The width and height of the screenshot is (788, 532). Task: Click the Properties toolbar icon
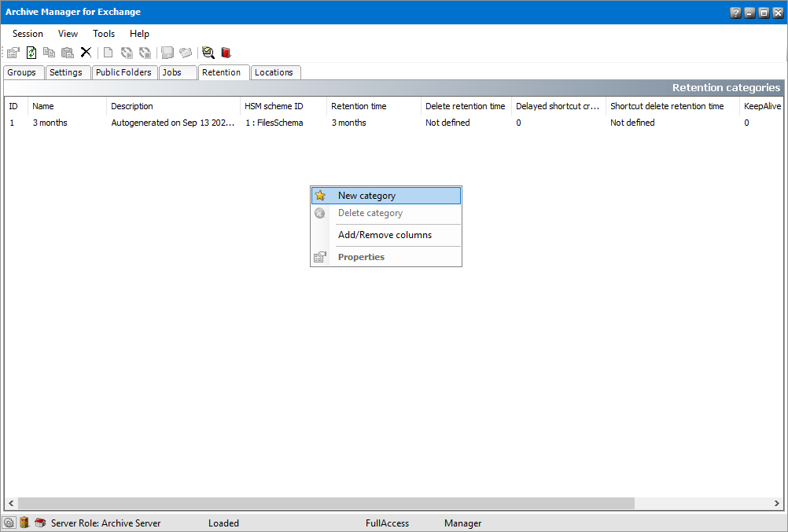coord(13,52)
